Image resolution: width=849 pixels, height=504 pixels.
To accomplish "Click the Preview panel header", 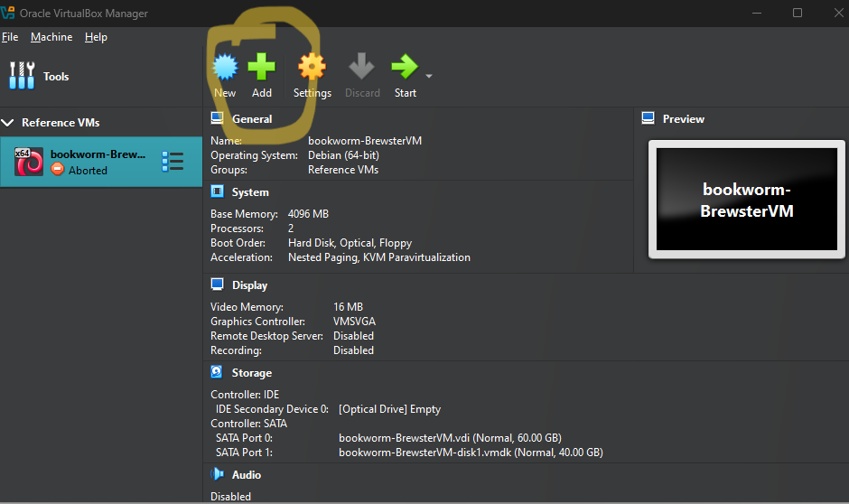I will tap(684, 119).
